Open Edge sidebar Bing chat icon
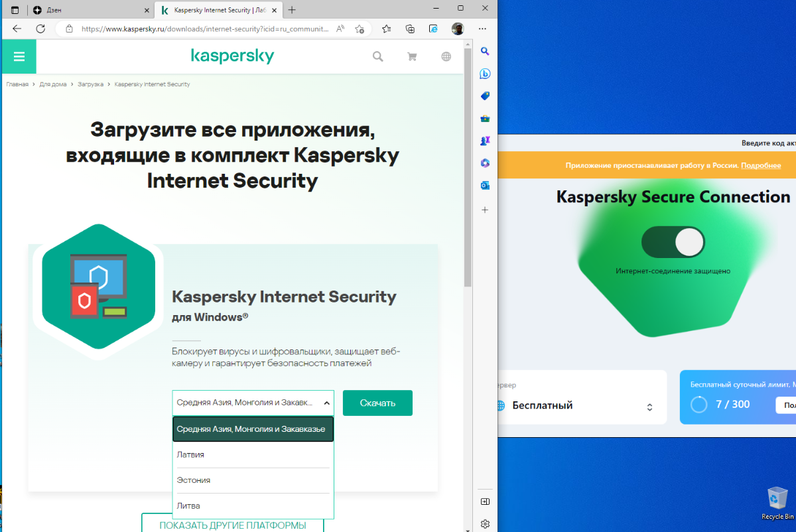Screen dimensions: 796x532 coord(485,74)
